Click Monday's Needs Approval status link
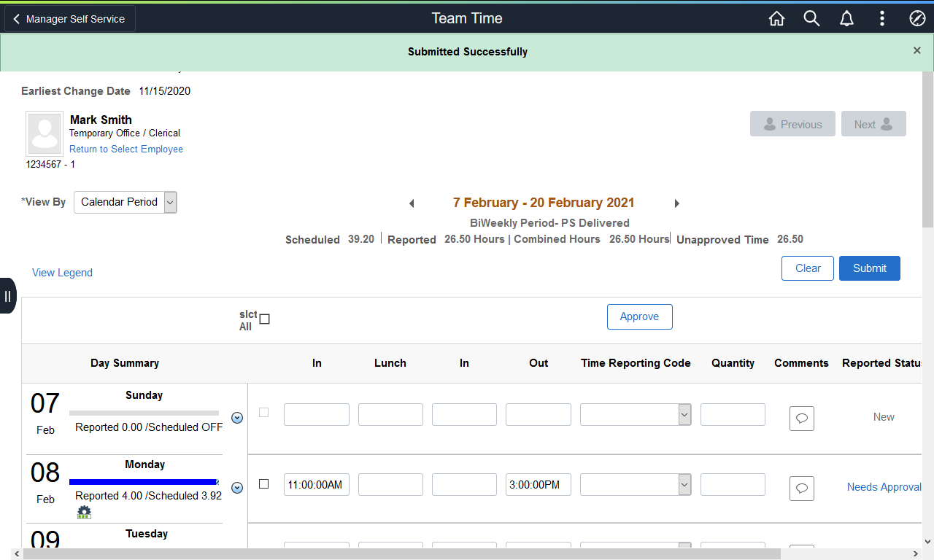934x560 pixels. 884,487
